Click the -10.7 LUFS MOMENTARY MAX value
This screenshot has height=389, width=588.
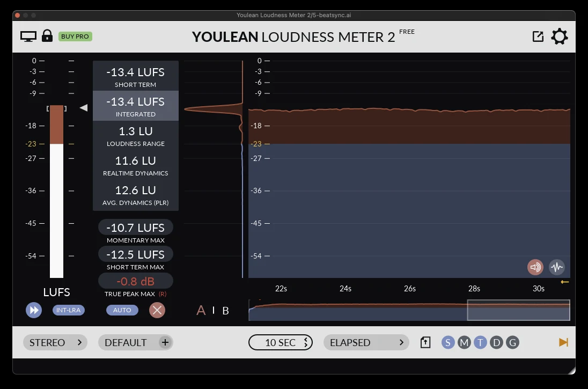(x=135, y=227)
